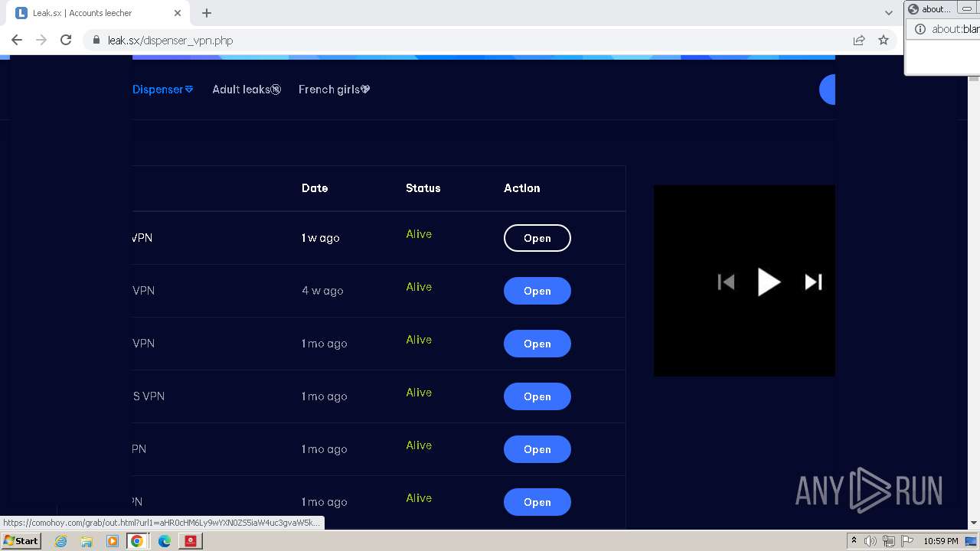Click the '4 w ago' date cell
This screenshot has height=551, width=980.
(322, 291)
